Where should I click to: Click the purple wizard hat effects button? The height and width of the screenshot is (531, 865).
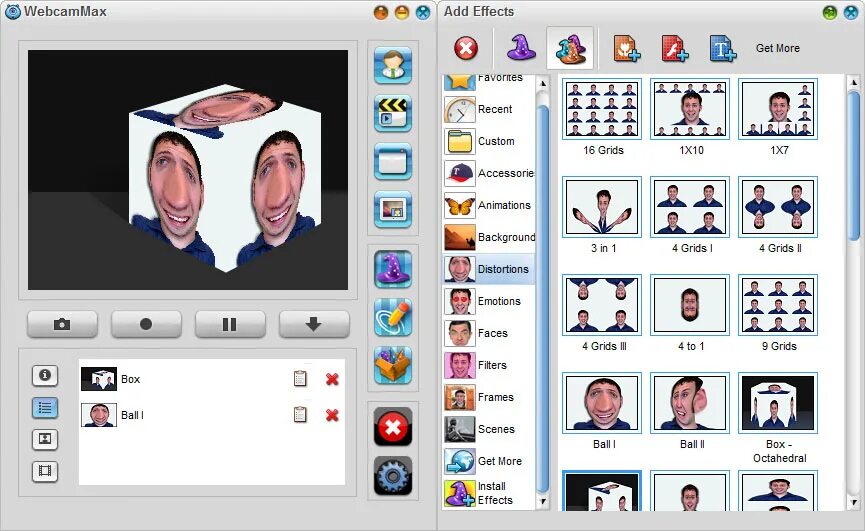(393, 270)
